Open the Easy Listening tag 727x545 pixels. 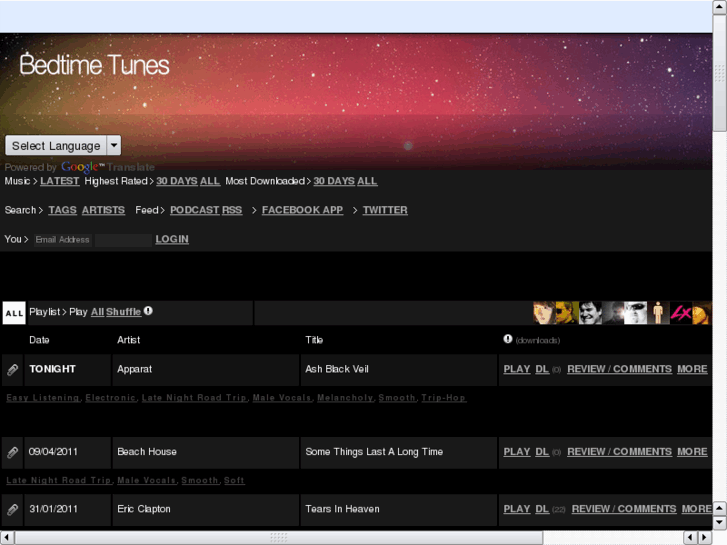(43, 398)
